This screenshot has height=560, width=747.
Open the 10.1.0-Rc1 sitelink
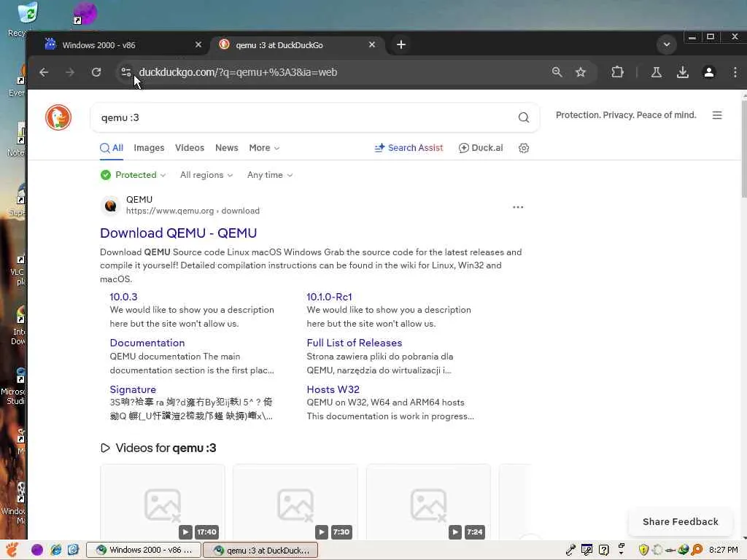click(x=329, y=297)
